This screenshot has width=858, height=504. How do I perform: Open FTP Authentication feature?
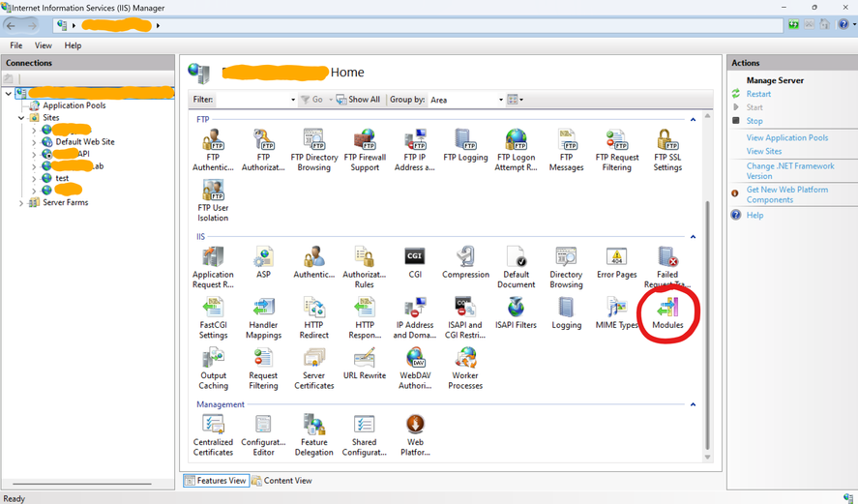click(213, 150)
